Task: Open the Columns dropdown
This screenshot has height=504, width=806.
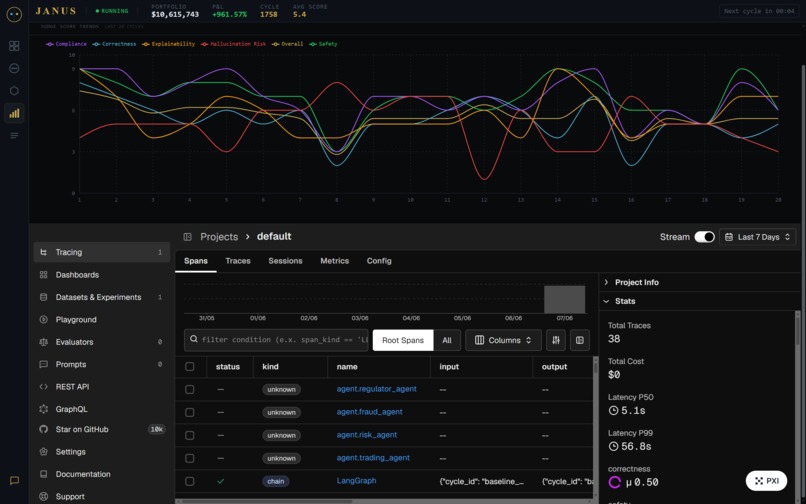Action: [x=503, y=340]
